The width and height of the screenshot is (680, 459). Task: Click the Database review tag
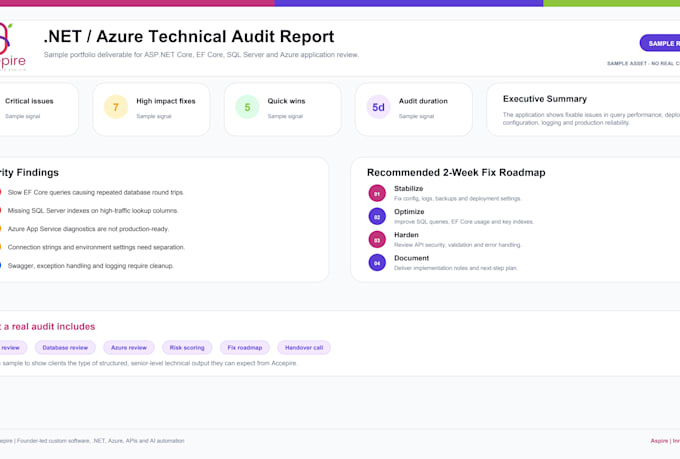coord(65,348)
